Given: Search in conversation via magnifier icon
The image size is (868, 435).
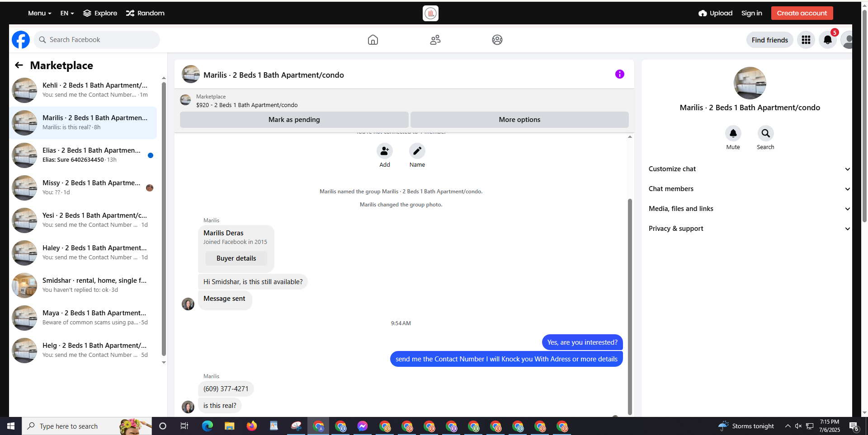Looking at the screenshot, I should pyautogui.click(x=766, y=133).
